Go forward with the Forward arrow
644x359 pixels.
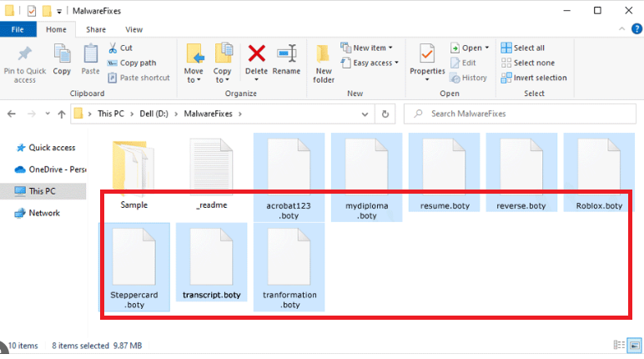tap(31, 114)
